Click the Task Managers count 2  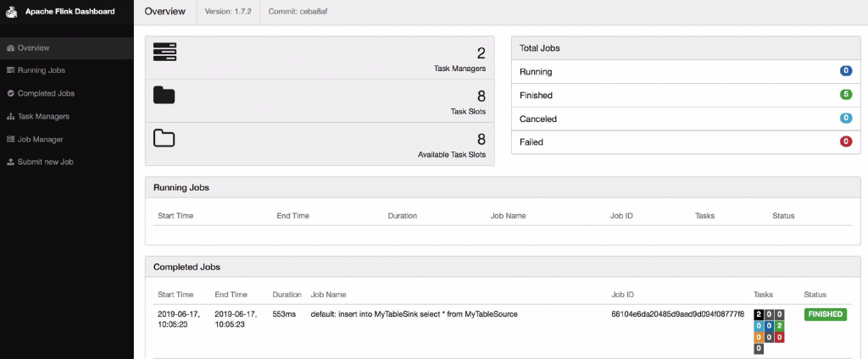click(x=481, y=53)
